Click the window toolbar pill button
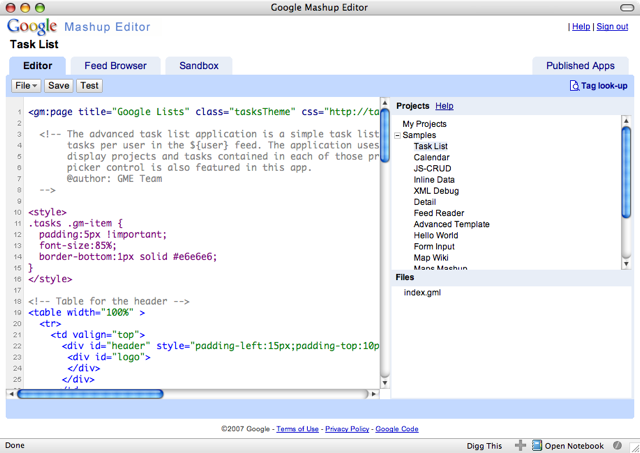Viewport: 640px width, 453px height. (627, 7)
